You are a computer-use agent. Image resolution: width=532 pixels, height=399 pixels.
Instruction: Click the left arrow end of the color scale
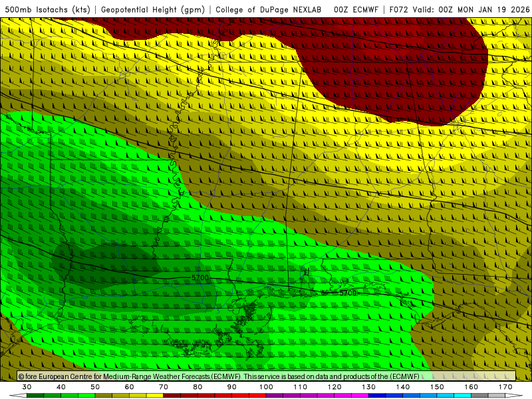coord(18,396)
